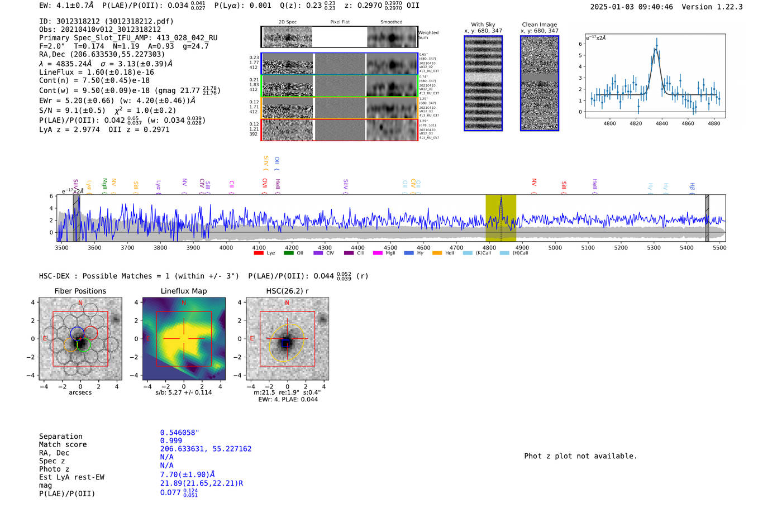Click the 'EWr: 4, PLAE: 0.044' caption
The height and width of the screenshot is (532, 782).
pyautogui.click(x=288, y=400)
